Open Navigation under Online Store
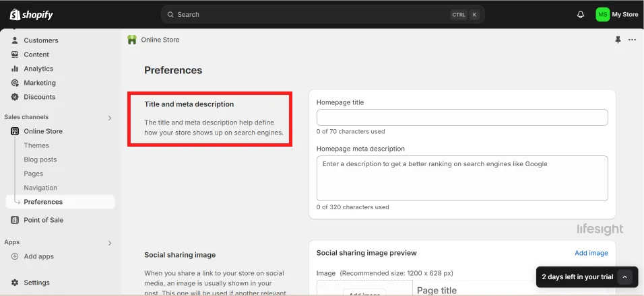The width and height of the screenshot is (644, 296). click(x=40, y=188)
